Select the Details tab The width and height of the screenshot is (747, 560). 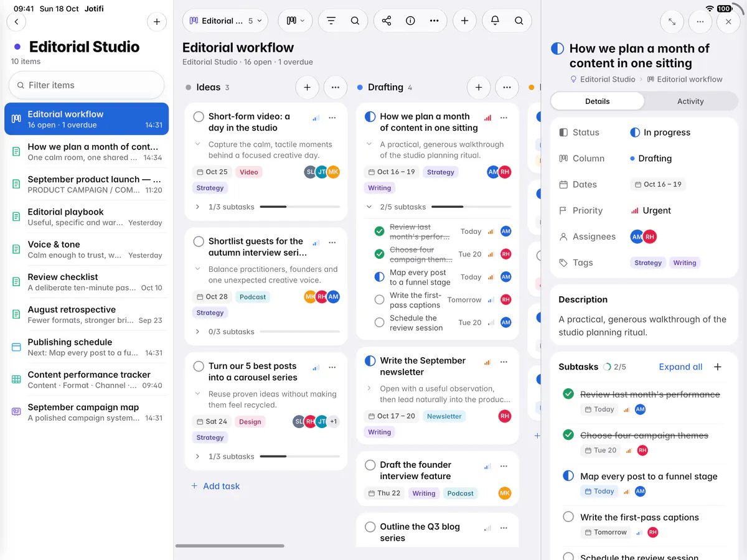point(598,101)
